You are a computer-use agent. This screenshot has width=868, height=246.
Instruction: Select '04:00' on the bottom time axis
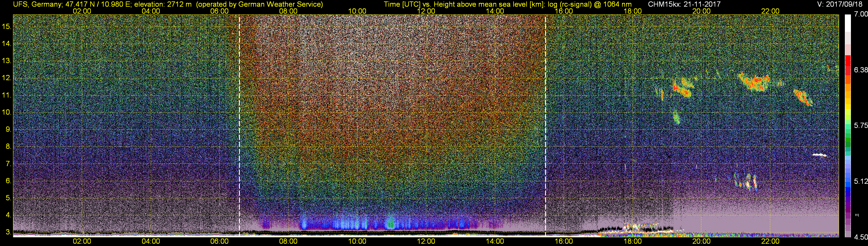[x=151, y=241]
